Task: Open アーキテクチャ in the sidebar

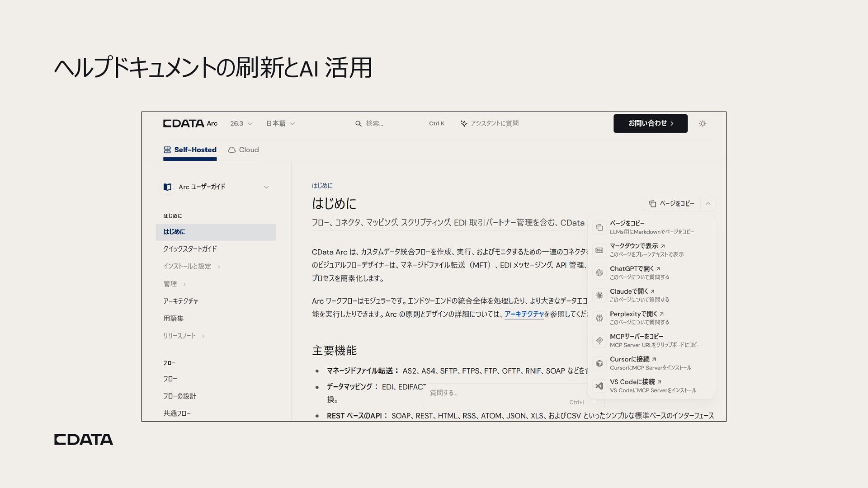Action: pyautogui.click(x=180, y=301)
